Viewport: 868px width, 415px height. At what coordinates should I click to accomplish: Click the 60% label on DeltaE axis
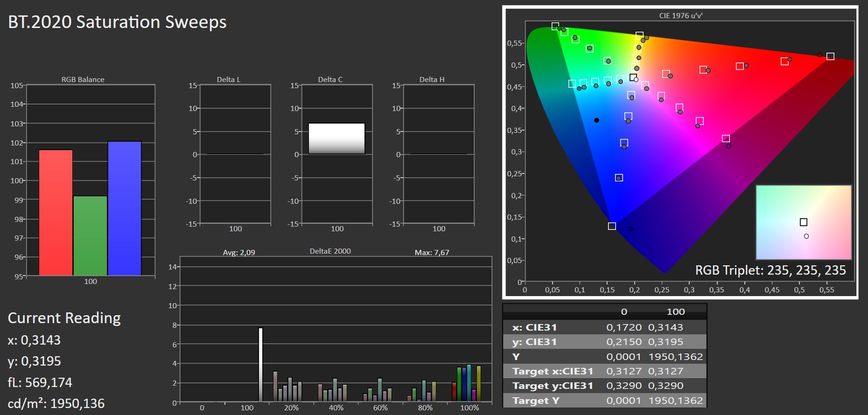pyautogui.click(x=380, y=408)
